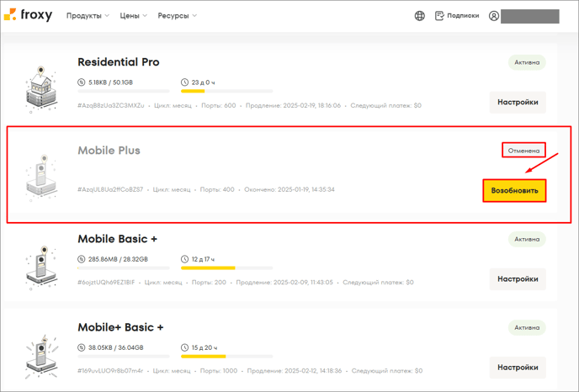Click Mobile Basic + traffic usage bar
The image size is (579, 392).
[x=124, y=268]
